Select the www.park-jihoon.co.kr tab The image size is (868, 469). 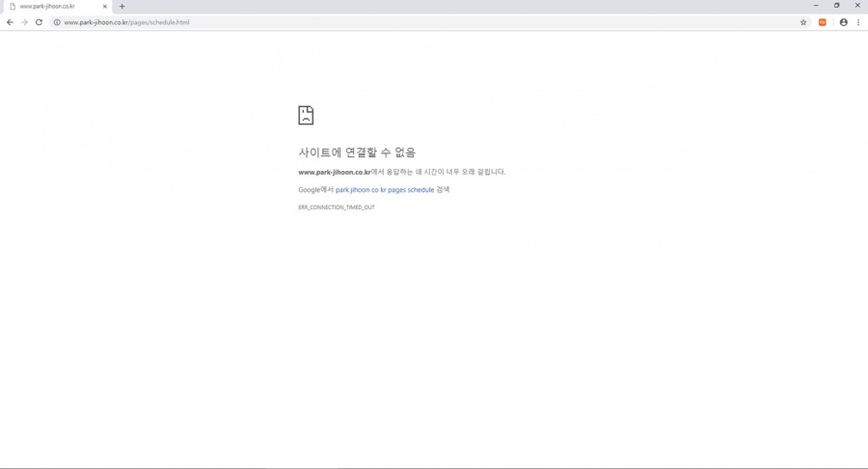[53, 7]
